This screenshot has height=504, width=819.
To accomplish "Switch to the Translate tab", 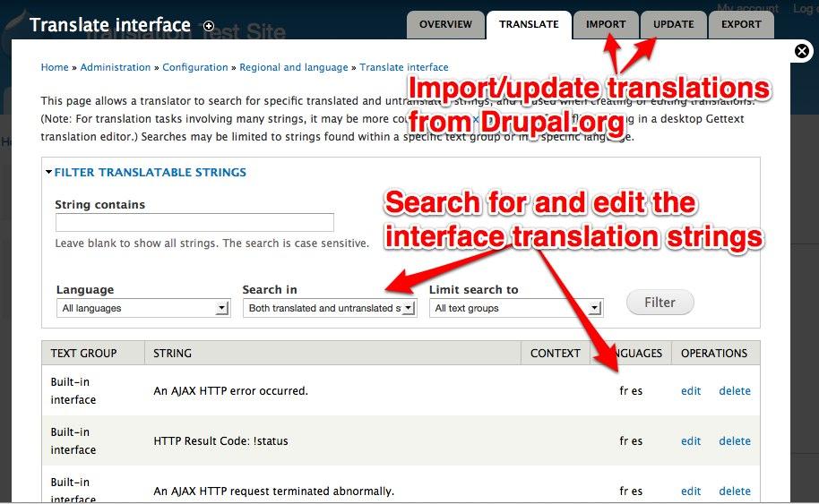I will (x=529, y=24).
